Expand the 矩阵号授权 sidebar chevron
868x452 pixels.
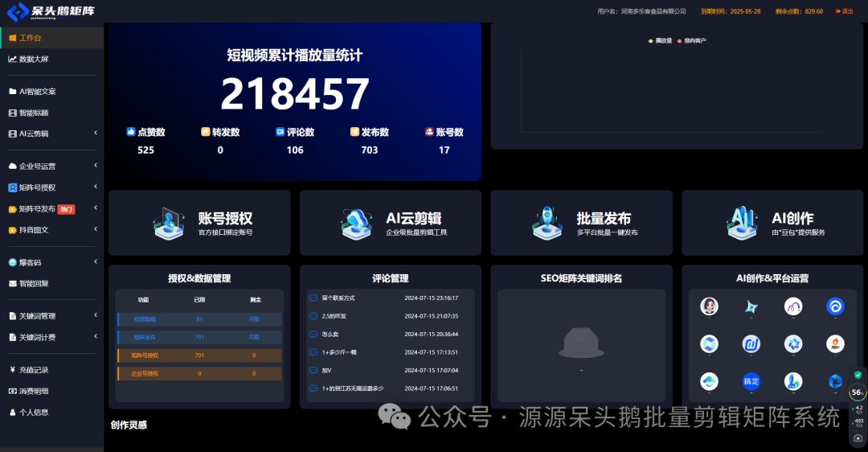click(95, 187)
